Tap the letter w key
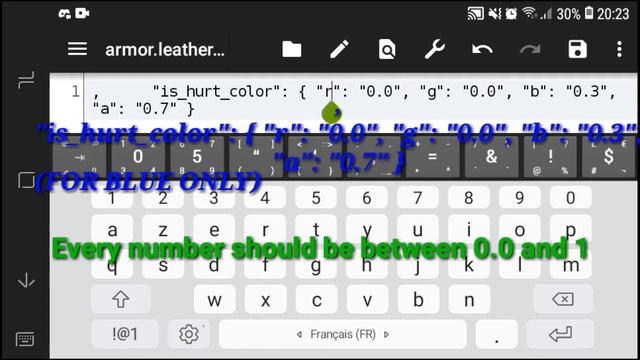The width and height of the screenshot is (640, 360). (214, 300)
